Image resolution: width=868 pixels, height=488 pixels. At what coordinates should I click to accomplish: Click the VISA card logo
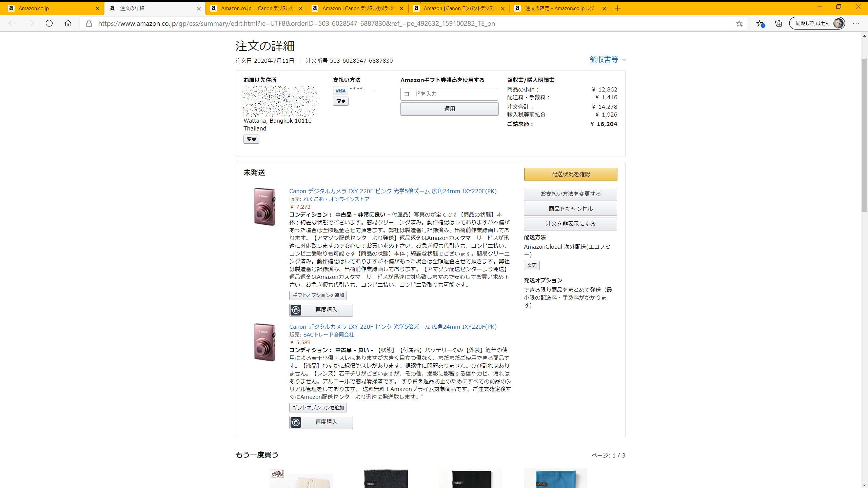coord(340,91)
